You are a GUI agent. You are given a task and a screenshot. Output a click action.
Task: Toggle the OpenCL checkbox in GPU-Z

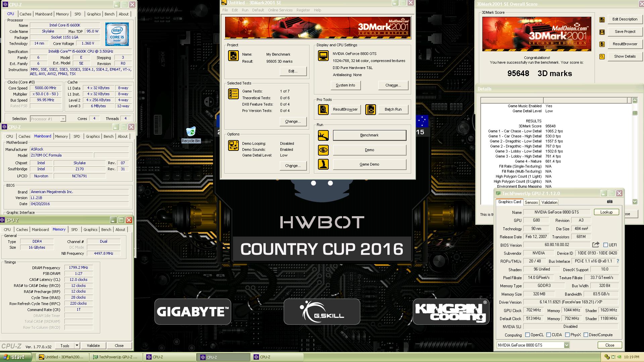pyautogui.click(x=527, y=335)
